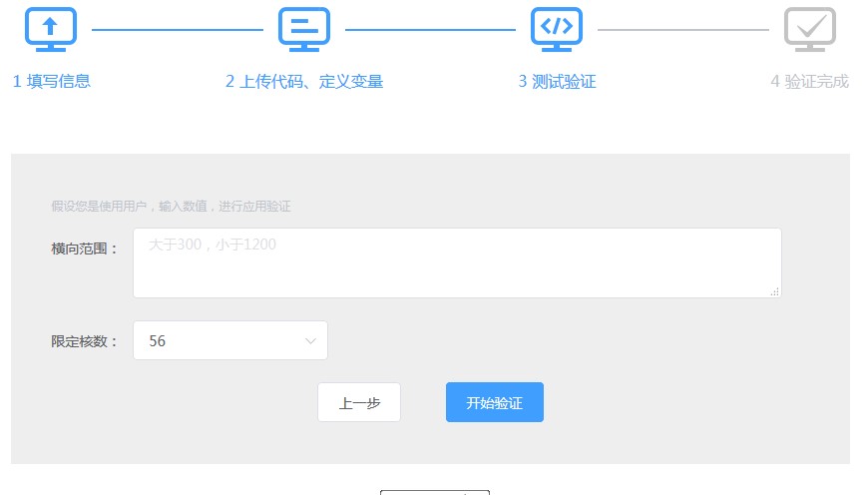
Task: Click the 横向范围 field label
Action: (85, 248)
